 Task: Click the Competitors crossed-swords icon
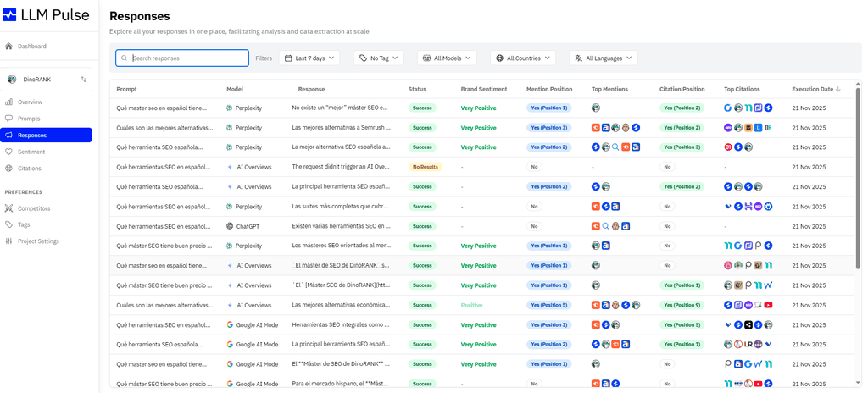pyautogui.click(x=9, y=208)
